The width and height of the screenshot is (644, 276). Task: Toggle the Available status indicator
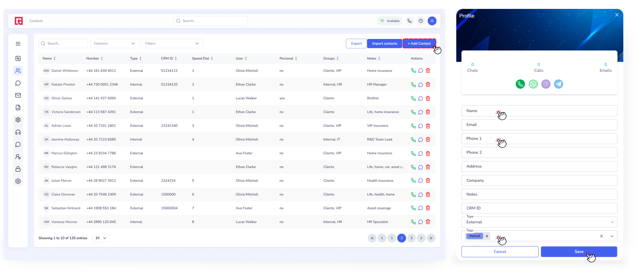(390, 21)
